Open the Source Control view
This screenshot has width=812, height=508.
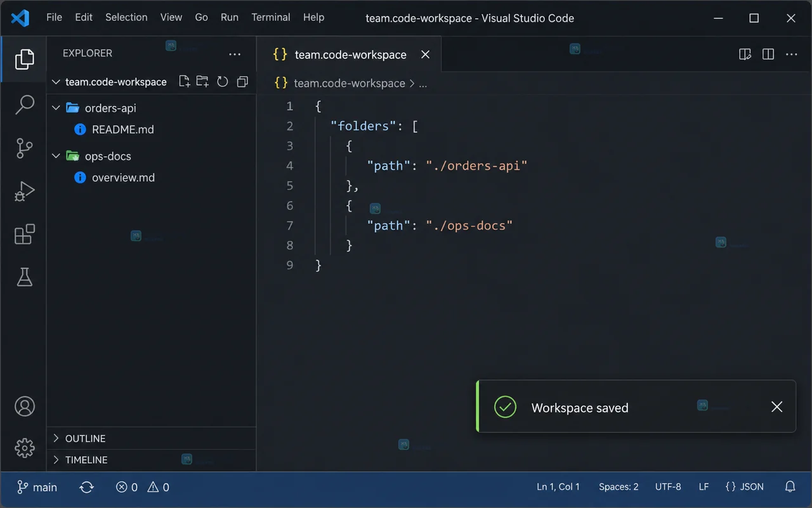(24, 148)
